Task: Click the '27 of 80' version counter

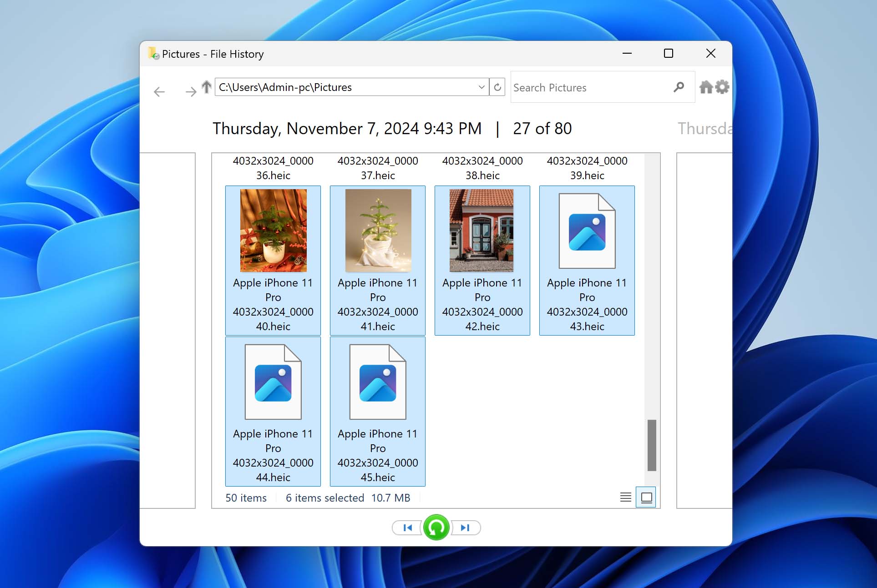Action: point(542,129)
